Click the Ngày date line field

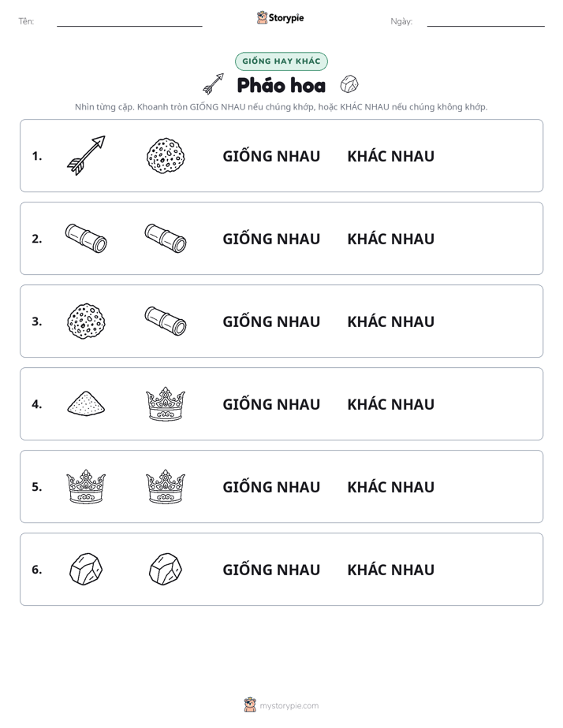coord(486,21)
